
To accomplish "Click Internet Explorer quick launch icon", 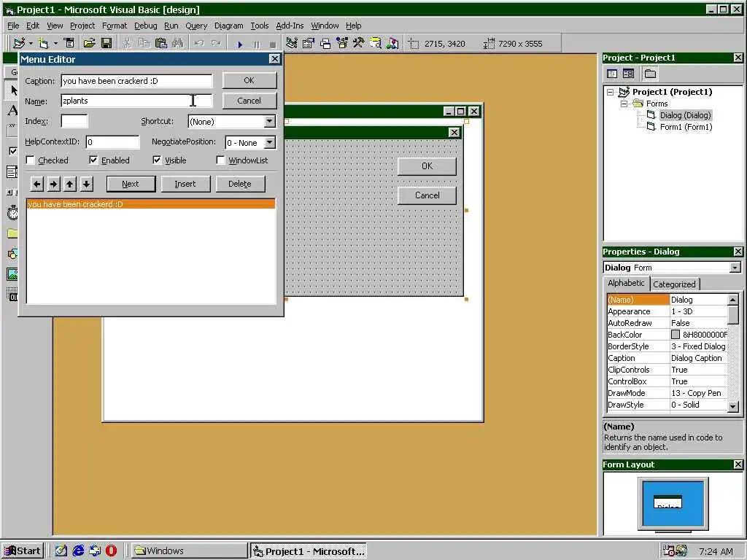I will pos(78,551).
